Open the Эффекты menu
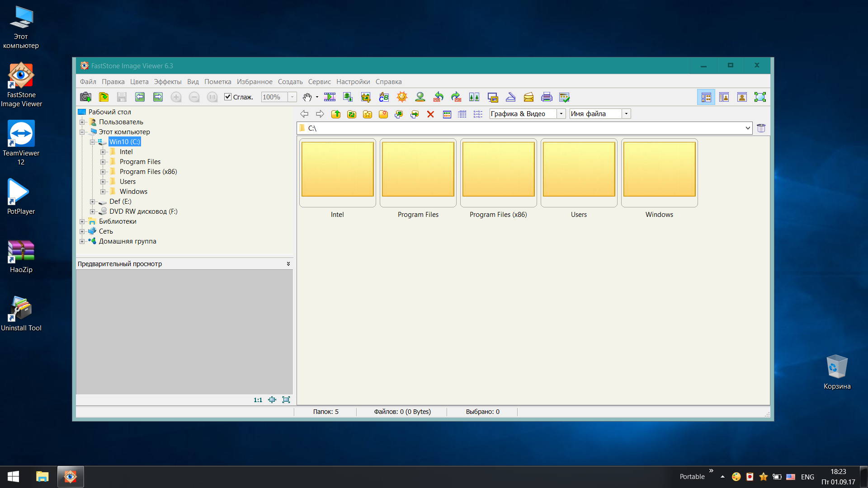 pos(167,82)
